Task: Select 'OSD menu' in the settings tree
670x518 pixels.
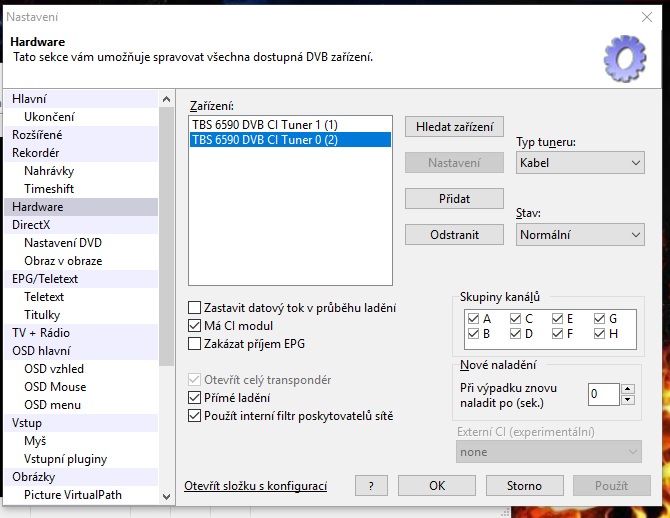Action: point(53,404)
